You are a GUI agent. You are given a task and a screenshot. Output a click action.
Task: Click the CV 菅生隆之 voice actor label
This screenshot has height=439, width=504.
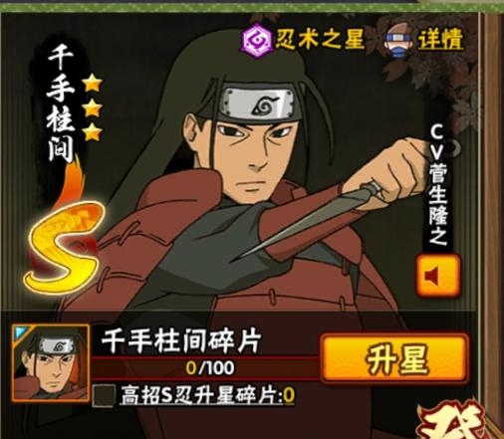[438, 185]
